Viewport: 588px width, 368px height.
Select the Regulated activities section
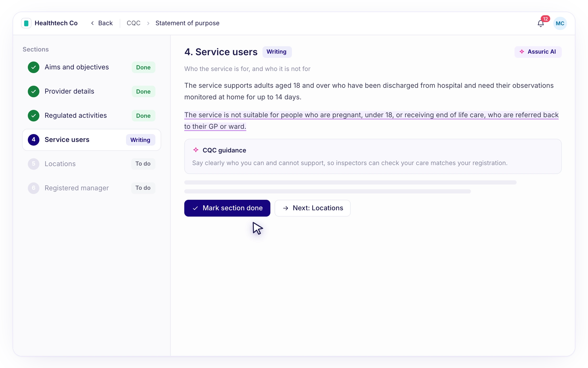[91, 116]
